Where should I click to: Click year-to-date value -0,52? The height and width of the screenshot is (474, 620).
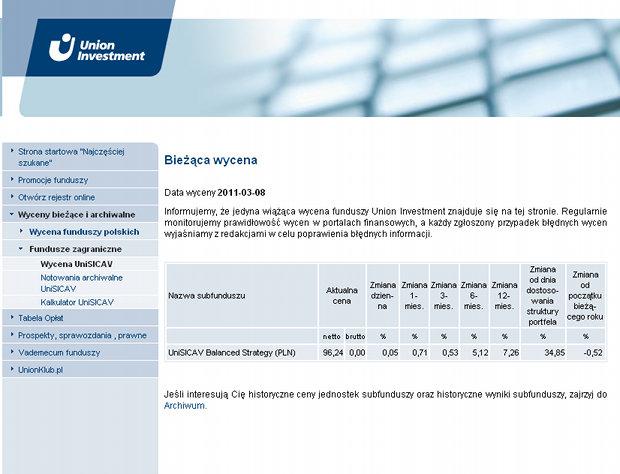593,353
